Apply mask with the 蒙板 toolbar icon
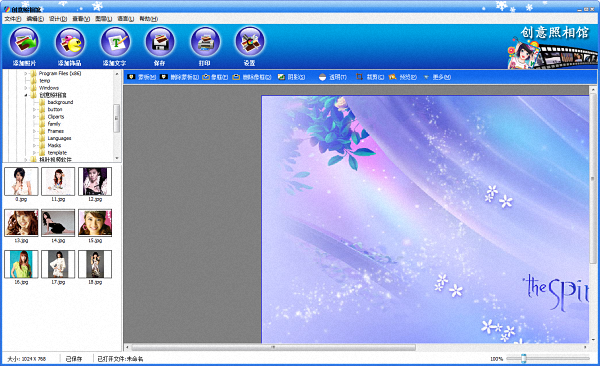Viewport: 600px width, 366px height. coord(131,77)
